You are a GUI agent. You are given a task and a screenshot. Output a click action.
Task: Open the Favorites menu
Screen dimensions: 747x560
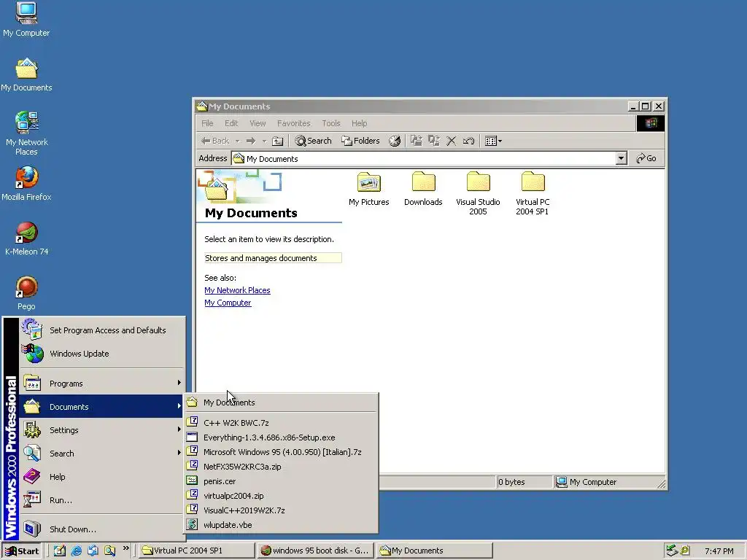click(293, 123)
